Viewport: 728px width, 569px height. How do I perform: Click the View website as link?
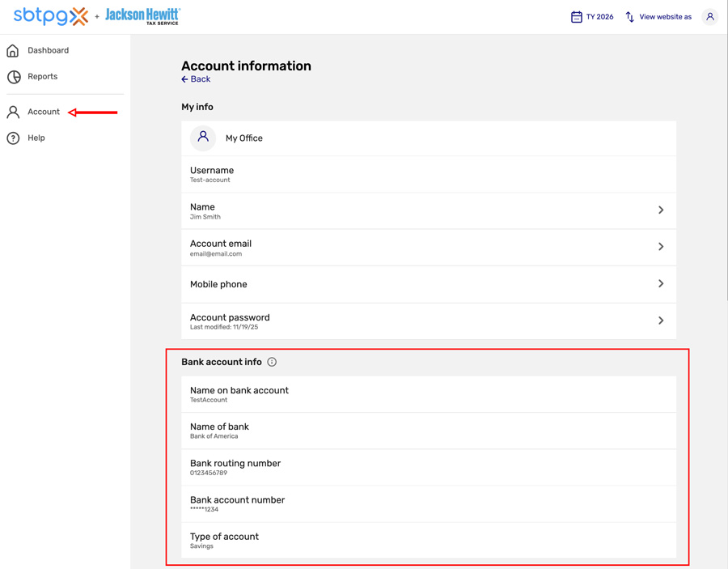[x=665, y=17]
